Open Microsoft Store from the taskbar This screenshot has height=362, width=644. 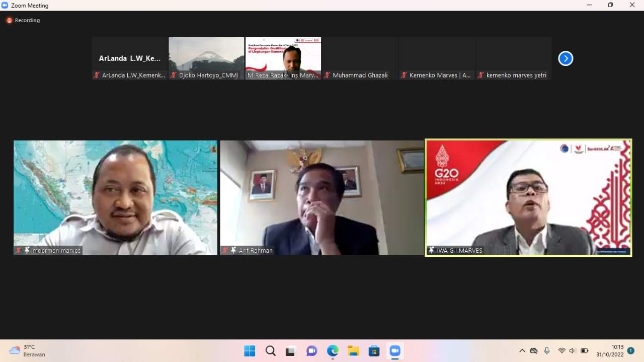pos(374,351)
